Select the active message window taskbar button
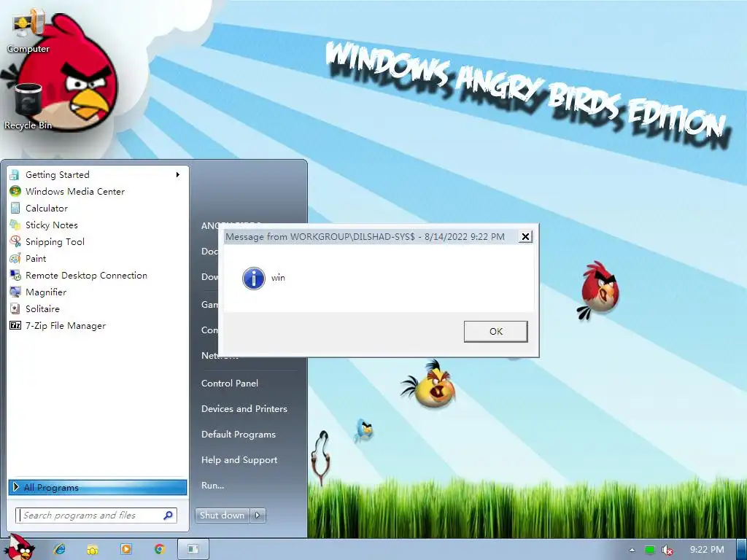 tap(193, 550)
